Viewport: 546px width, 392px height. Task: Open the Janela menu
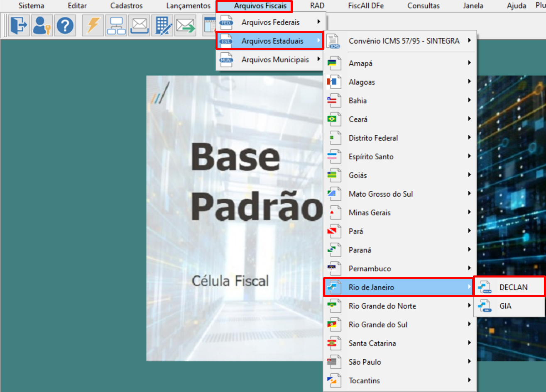point(473,6)
